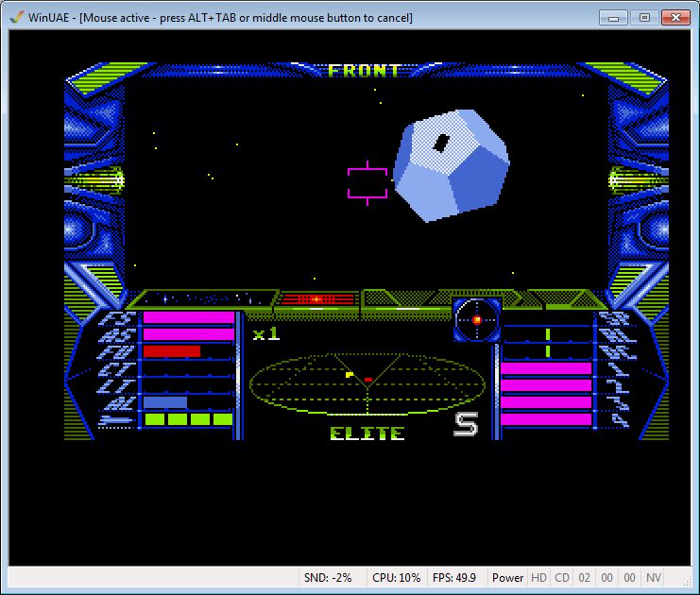The width and height of the screenshot is (700, 595).
Task: Click the HD indicator in the status bar
Action: pos(538,578)
